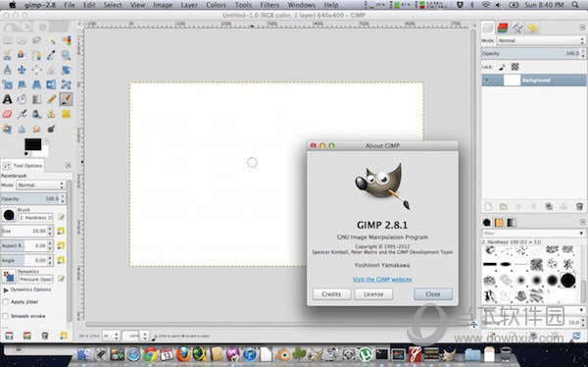
Task: Select the Move tool
Action: [x=22, y=70]
